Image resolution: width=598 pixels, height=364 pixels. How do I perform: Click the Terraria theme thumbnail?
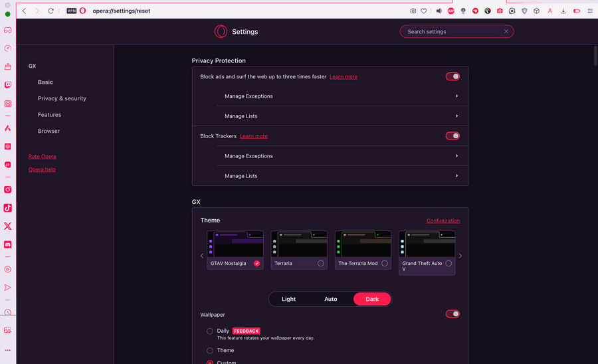[299, 244]
